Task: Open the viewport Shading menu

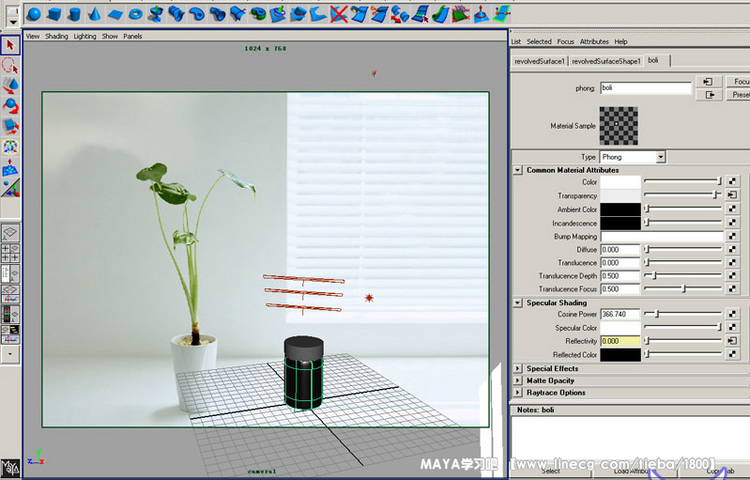Action: (x=56, y=36)
